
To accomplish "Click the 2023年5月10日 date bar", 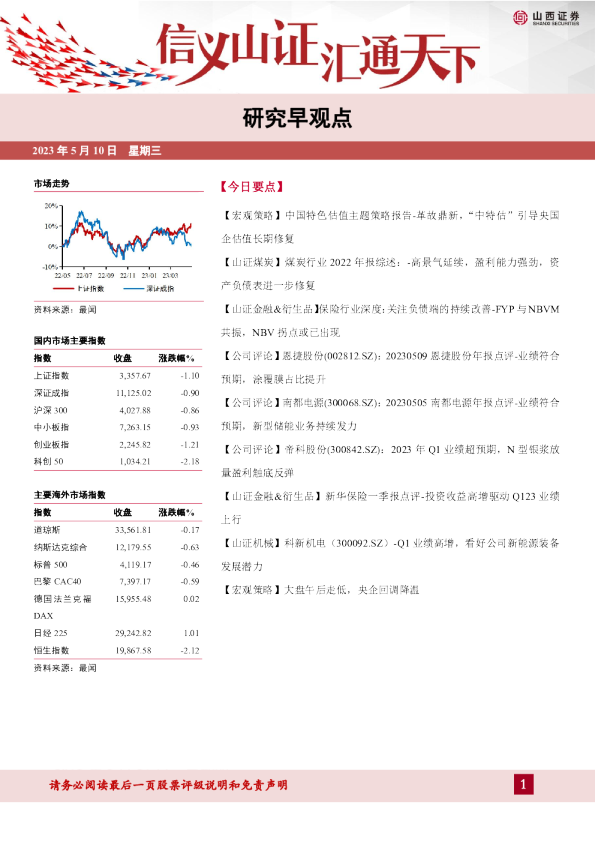I will click(x=298, y=150).
